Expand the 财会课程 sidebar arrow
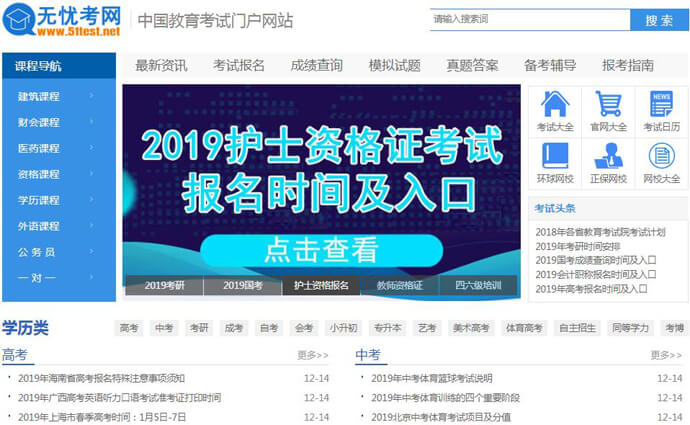 point(91,122)
